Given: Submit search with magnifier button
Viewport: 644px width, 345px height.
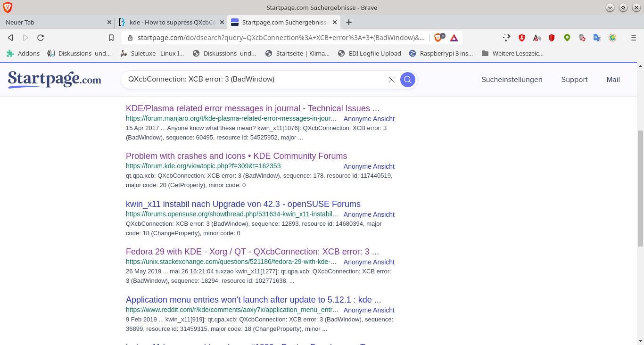Looking at the screenshot, I should tap(408, 80).
